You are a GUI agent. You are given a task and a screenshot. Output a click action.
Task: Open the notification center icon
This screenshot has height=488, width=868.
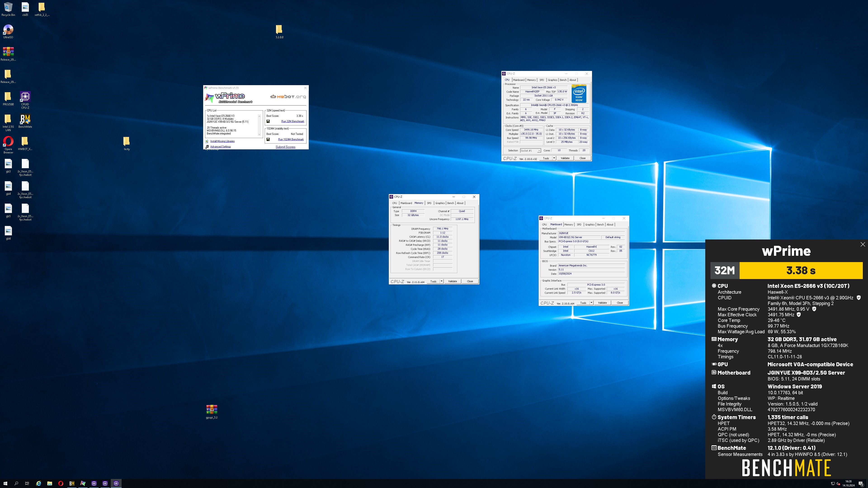pyautogui.click(x=861, y=484)
